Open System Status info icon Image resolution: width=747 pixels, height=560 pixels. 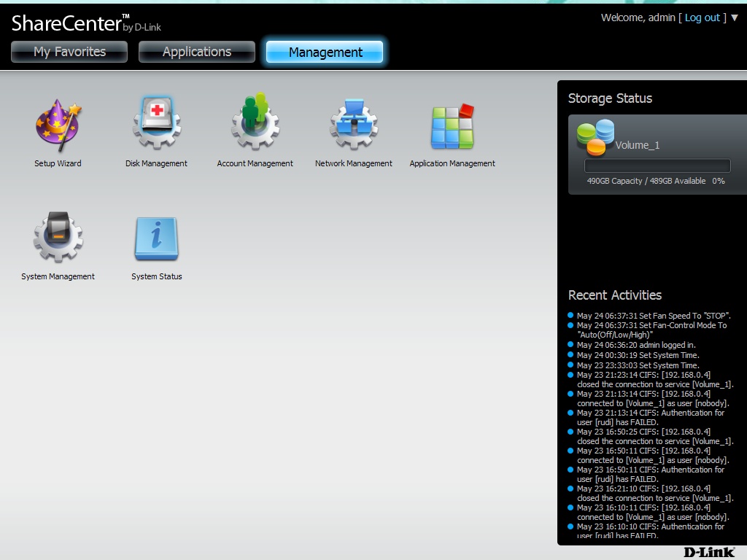pos(157,238)
